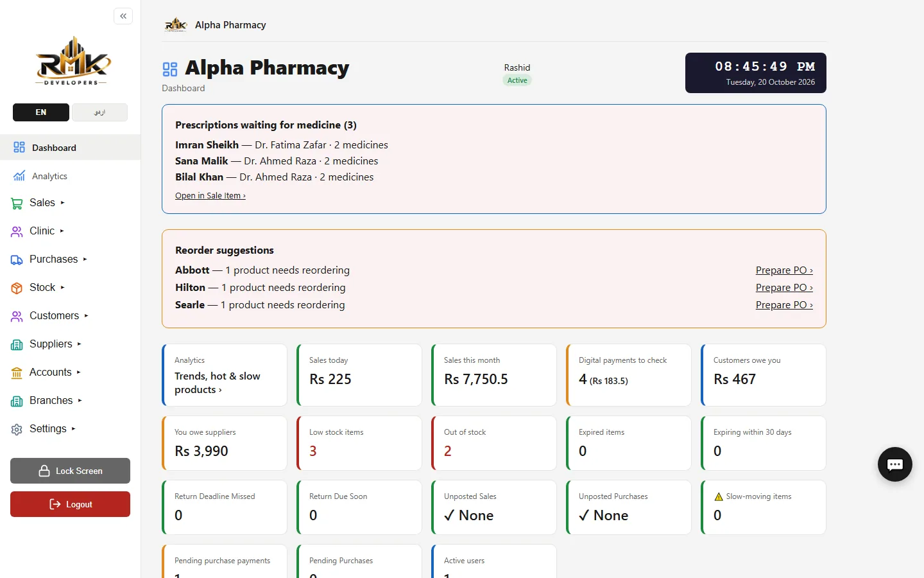Open Digital payments to check card
The image size is (924, 578).
[x=629, y=375]
